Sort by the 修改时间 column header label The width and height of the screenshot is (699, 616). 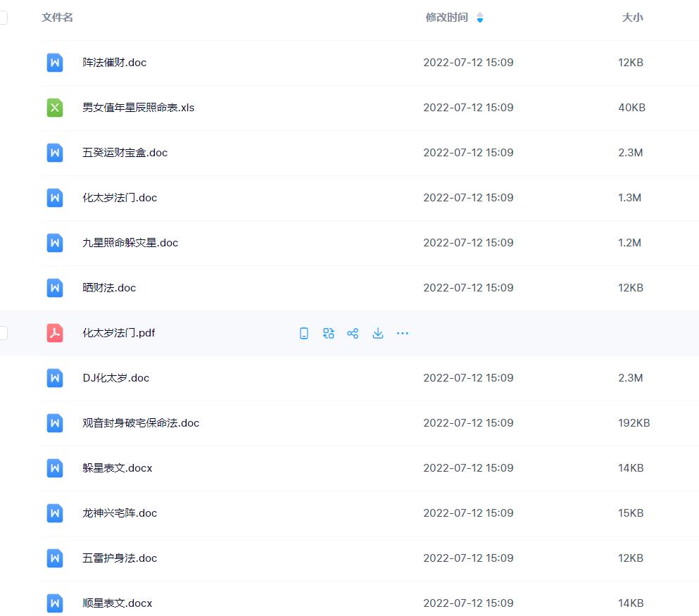(446, 18)
